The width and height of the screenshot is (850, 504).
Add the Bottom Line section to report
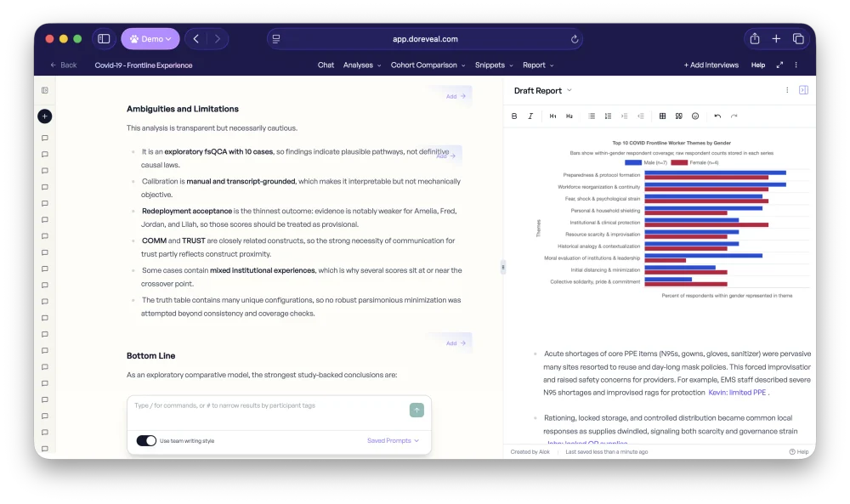(456, 343)
